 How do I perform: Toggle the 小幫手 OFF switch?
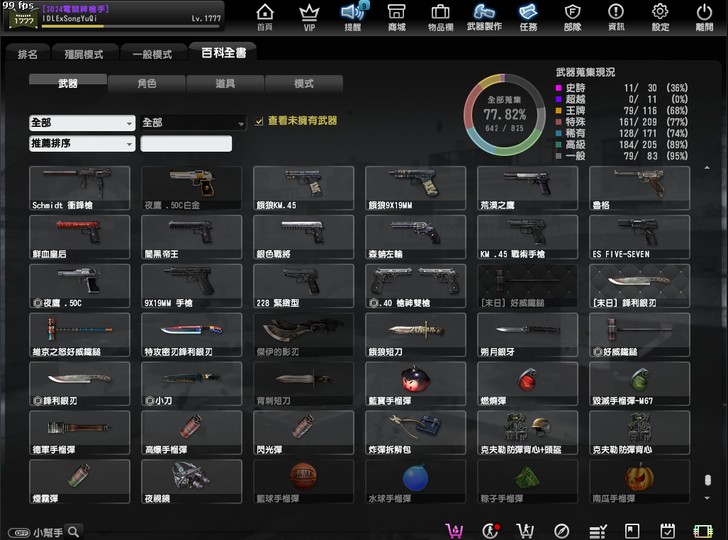[19, 533]
